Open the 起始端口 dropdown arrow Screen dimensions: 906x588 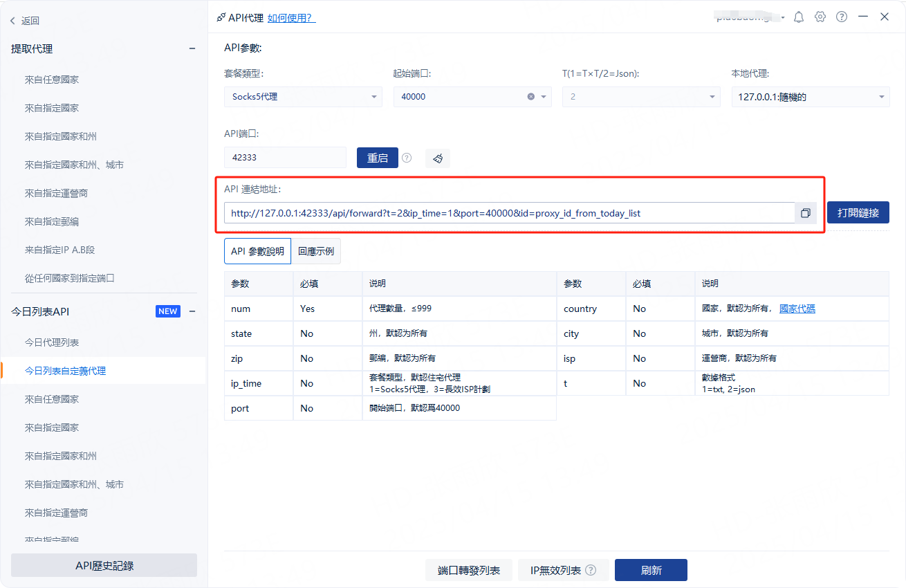tap(544, 97)
